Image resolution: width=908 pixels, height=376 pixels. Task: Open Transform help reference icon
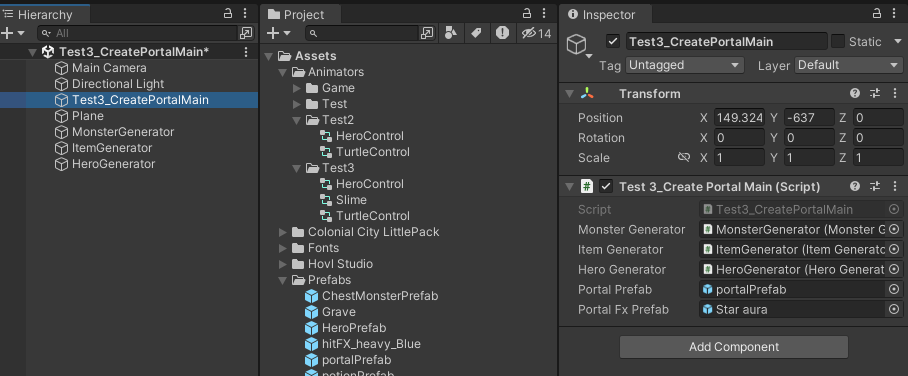[855, 94]
